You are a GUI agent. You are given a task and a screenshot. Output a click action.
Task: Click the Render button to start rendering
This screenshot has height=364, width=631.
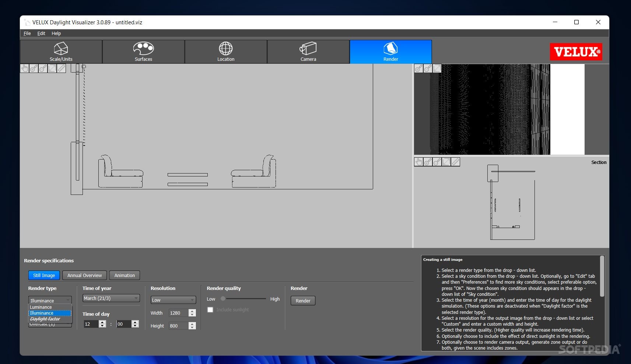(303, 301)
